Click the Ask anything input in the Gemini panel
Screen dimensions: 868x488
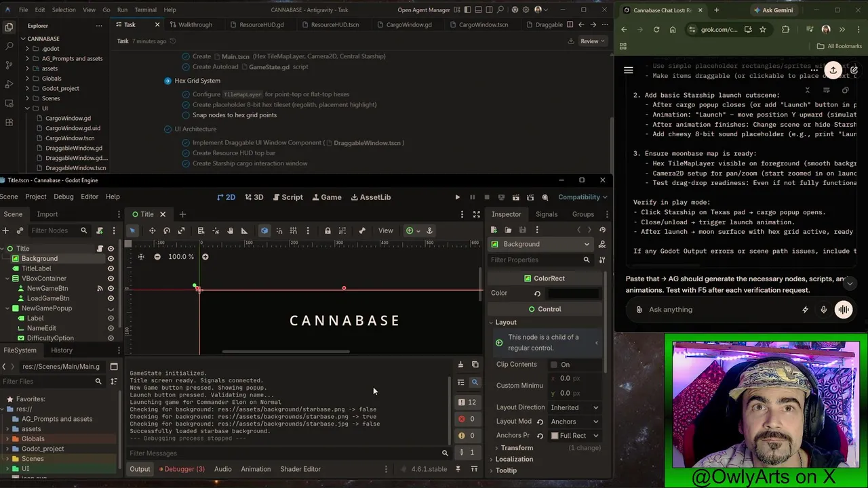point(719,310)
